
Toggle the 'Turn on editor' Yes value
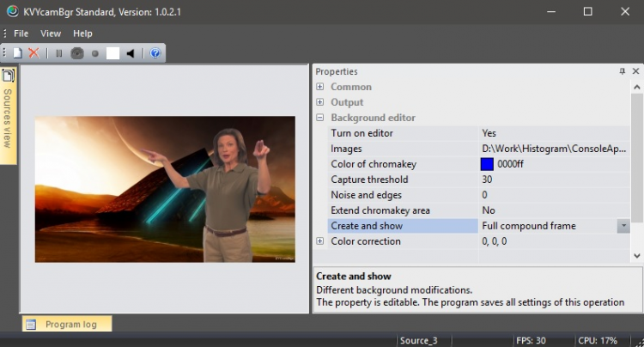tap(489, 133)
